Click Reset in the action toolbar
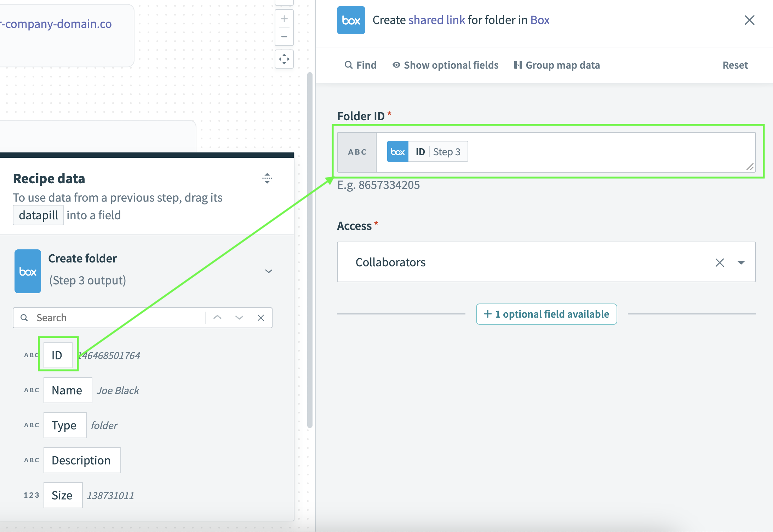Viewport: 773px width, 532px height. point(735,65)
